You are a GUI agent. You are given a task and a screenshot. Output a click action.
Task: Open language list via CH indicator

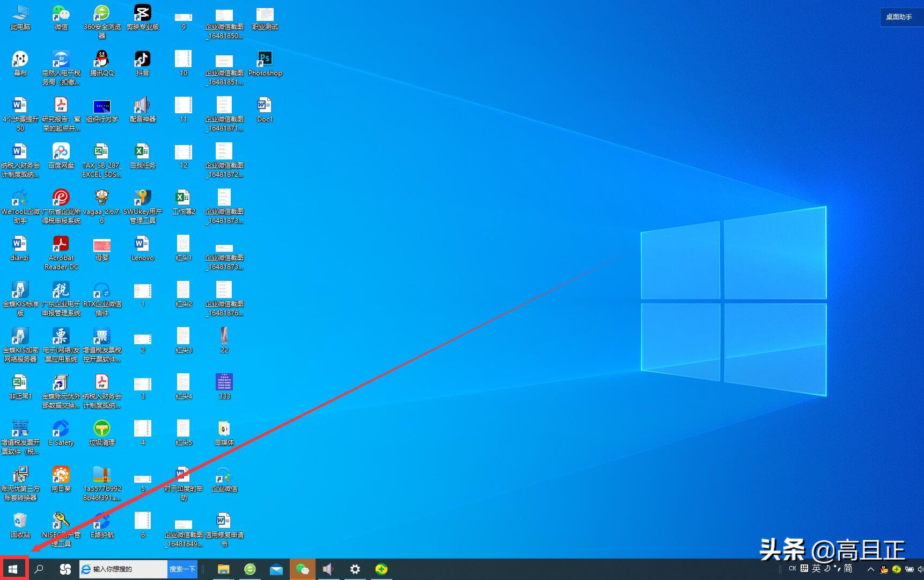click(793, 569)
